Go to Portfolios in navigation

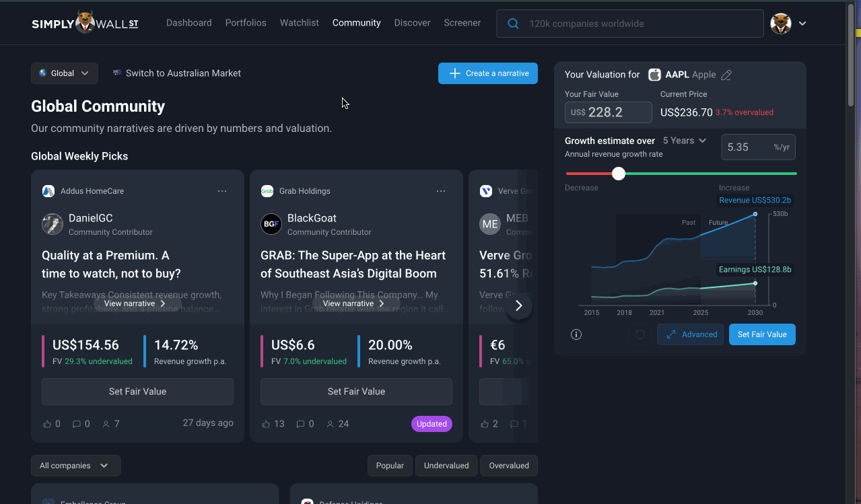point(246,23)
